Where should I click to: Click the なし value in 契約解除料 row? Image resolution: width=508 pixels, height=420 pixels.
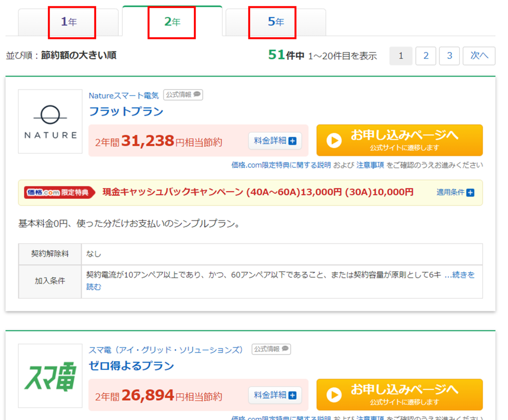point(94,254)
